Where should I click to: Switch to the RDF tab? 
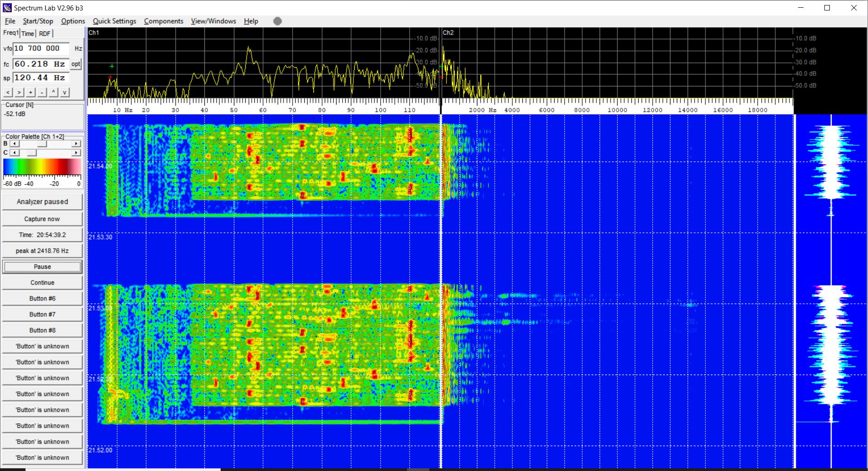click(45, 34)
